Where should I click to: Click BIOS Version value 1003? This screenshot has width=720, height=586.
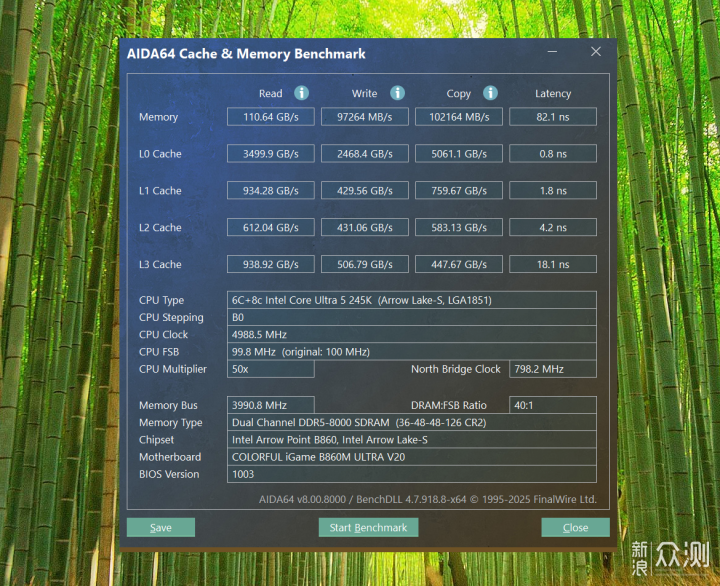(412, 474)
